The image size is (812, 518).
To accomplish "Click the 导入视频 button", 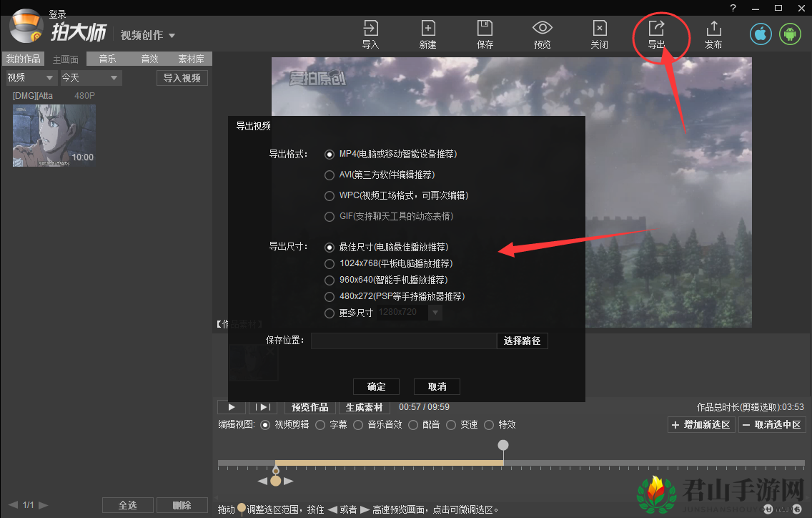I will [x=182, y=78].
